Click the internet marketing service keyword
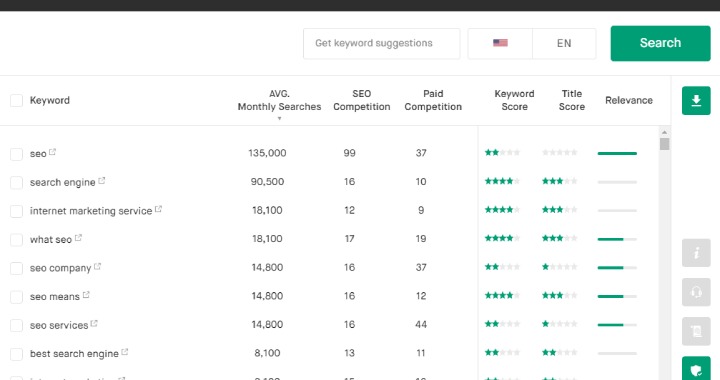This screenshot has width=720, height=380. click(x=91, y=211)
